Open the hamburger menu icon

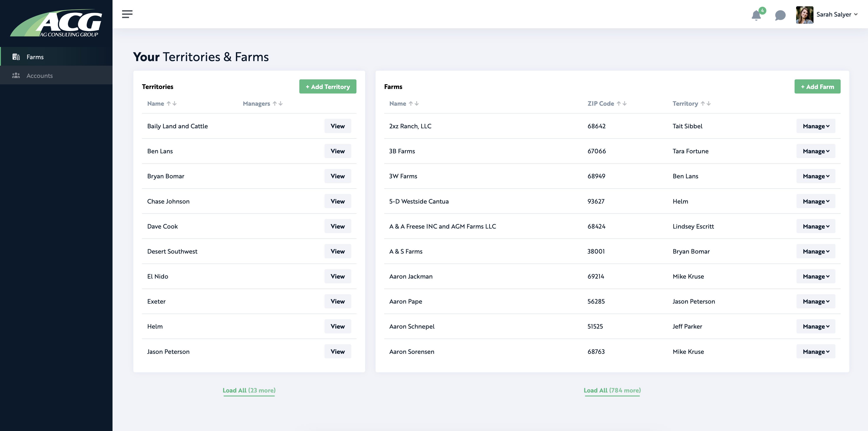[127, 14]
